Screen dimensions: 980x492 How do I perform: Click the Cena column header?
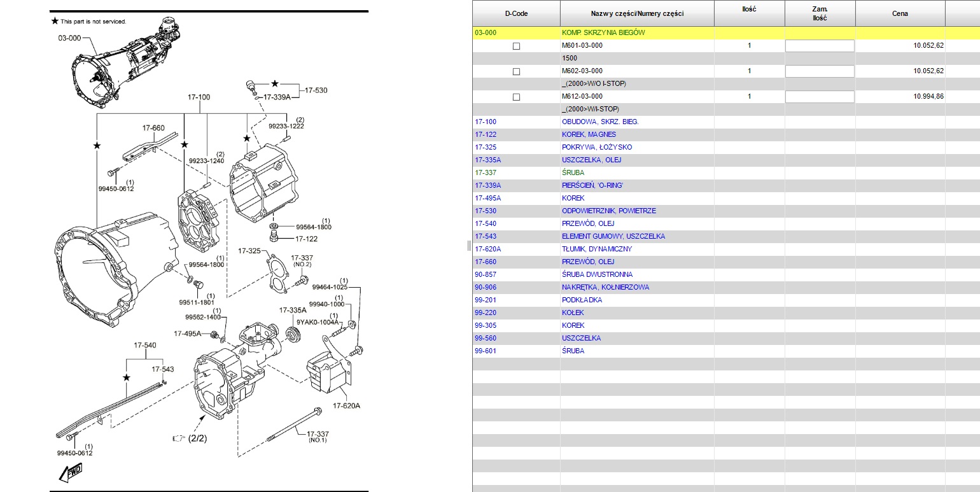[x=900, y=13]
